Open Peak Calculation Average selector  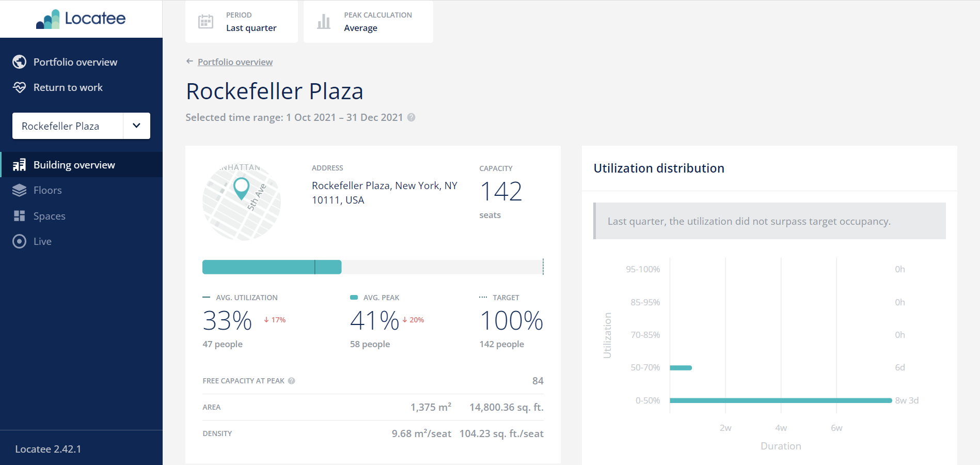click(x=368, y=21)
